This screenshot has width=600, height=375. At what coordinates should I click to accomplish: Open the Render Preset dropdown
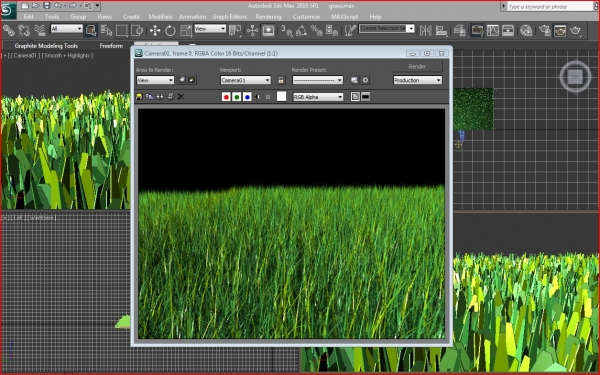click(318, 80)
